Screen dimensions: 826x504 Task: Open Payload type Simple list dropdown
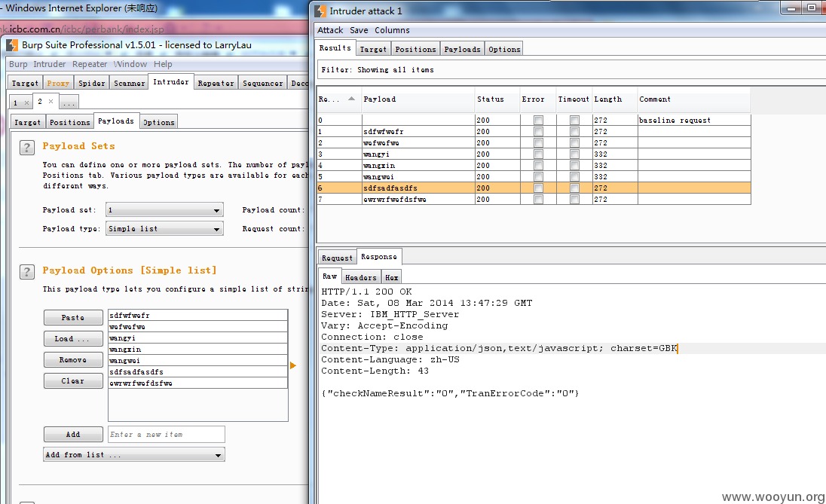pyautogui.click(x=164, y=228)
